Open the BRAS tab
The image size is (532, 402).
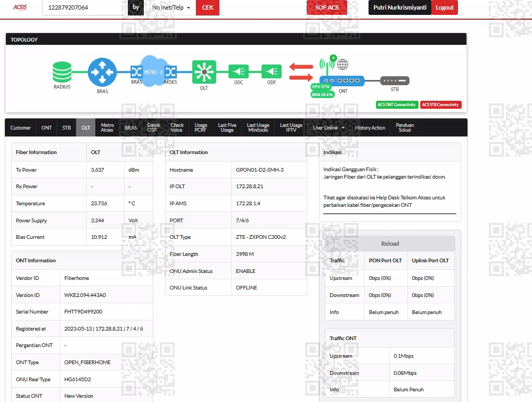[x=130, y=128]
